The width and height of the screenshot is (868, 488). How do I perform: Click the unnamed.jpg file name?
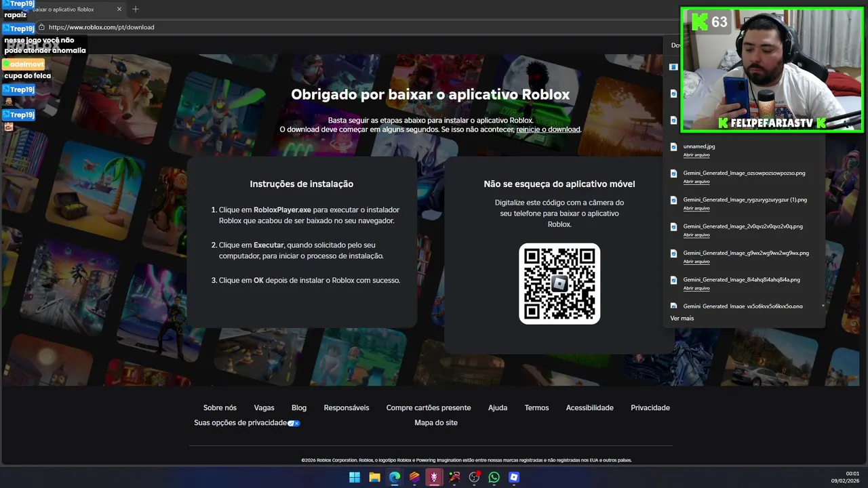(699, 146)
